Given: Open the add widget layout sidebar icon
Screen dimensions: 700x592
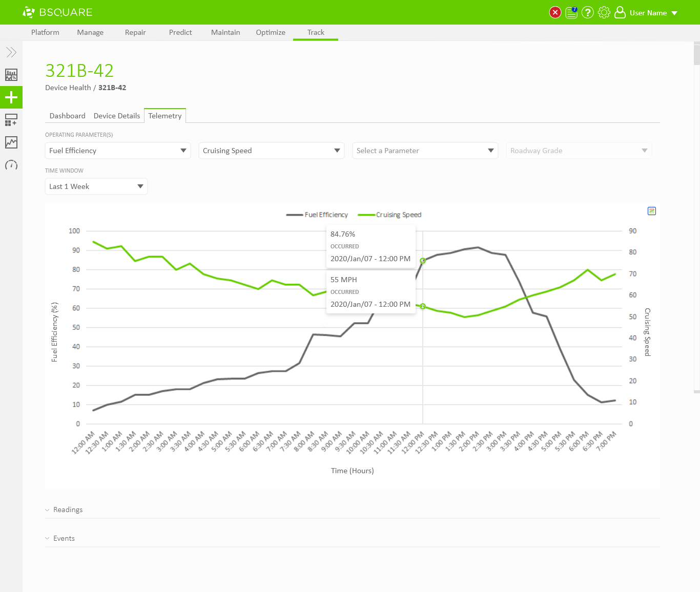Looking at the screenshot, I should tap(11, 120).
